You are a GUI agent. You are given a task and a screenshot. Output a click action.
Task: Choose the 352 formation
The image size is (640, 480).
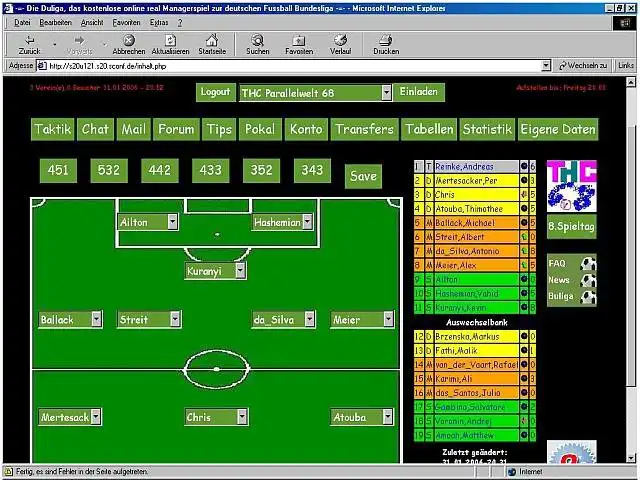(x=261, y=170)
